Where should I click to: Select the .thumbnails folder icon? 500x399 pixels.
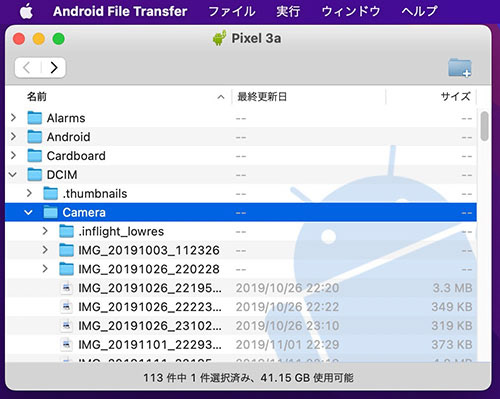coord(51,193)
